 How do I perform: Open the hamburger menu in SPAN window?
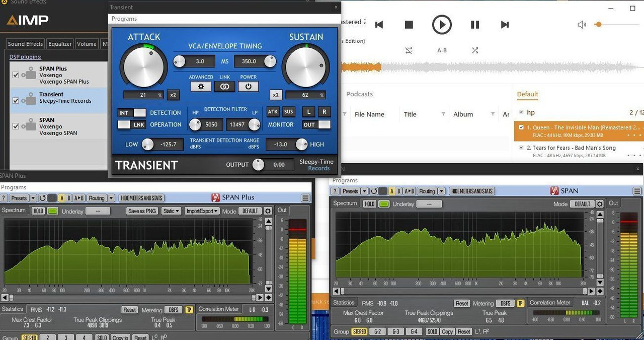click(x=637, y=191)
